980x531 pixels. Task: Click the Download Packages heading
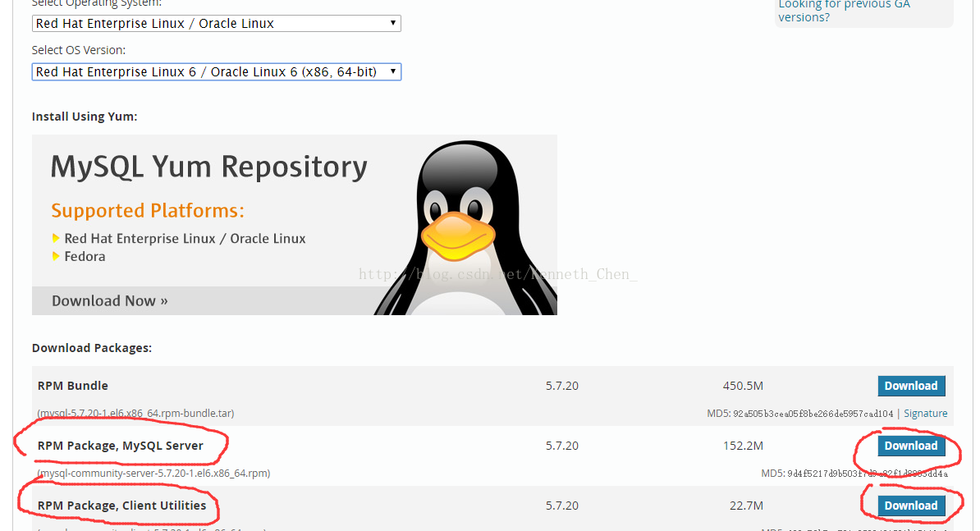click(92, 348)
